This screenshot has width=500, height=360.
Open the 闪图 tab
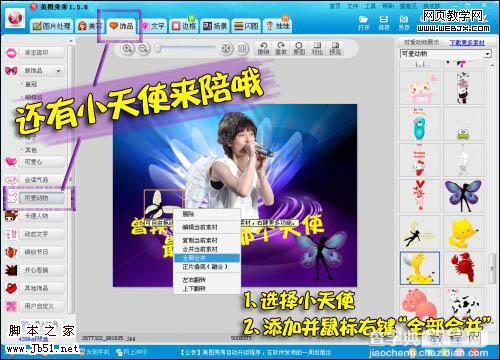click(x=246, y=26)
